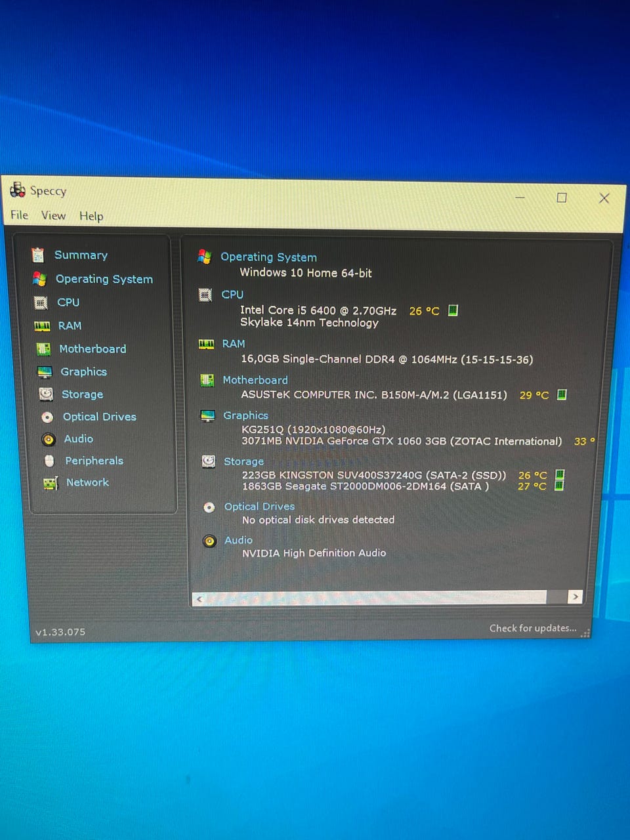630x840 pixels.
Task: Click the version v1.33.075 label
Action: [60, 632]
